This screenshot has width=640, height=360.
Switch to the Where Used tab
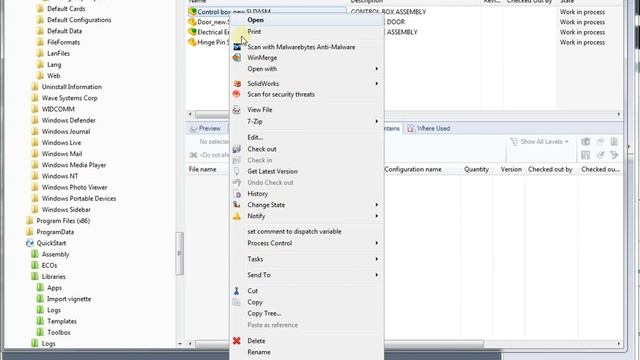(429, 128)
